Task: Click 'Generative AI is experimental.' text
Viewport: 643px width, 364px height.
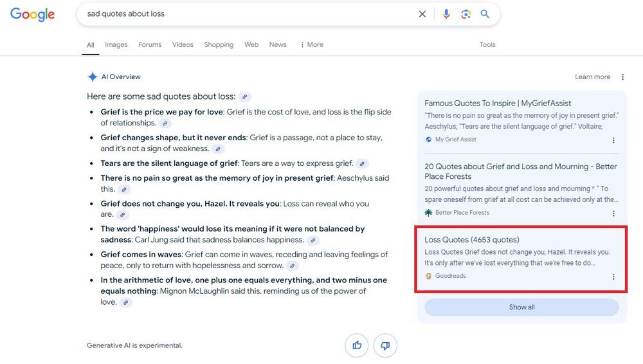Action: pyautogui.click(x=134, y=345)
